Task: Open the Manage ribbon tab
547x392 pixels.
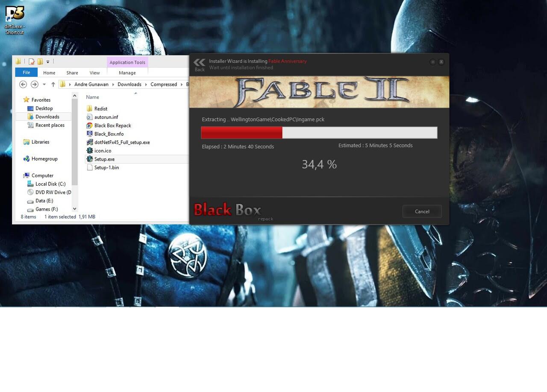Action: [127, 73]
